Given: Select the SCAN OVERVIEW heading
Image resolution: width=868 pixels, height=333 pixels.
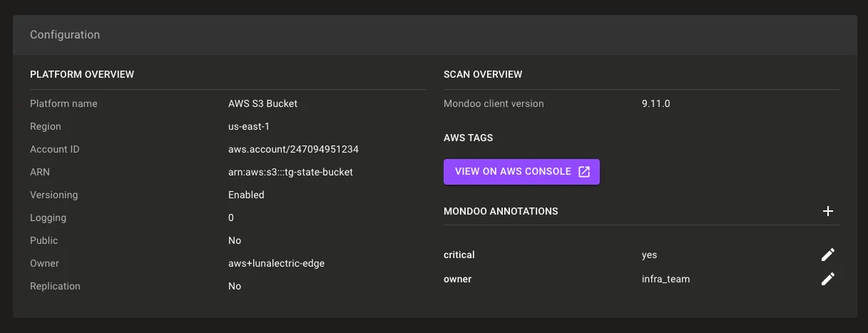Looking at the screenshot, I should point(483,74).
